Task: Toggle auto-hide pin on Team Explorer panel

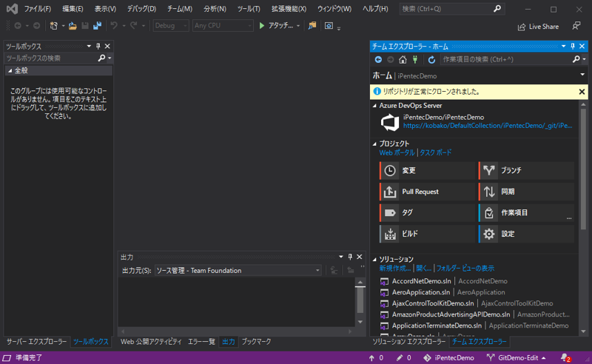Action: click(573, 46)
